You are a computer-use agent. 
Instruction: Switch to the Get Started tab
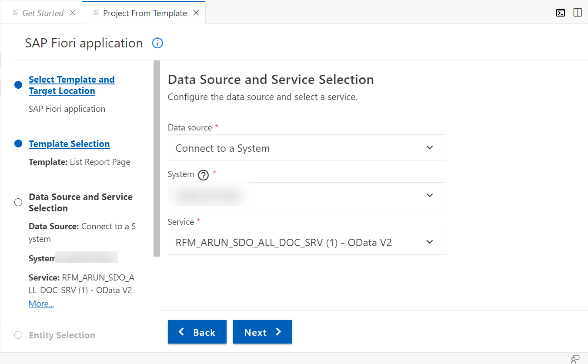pos(43,13)
